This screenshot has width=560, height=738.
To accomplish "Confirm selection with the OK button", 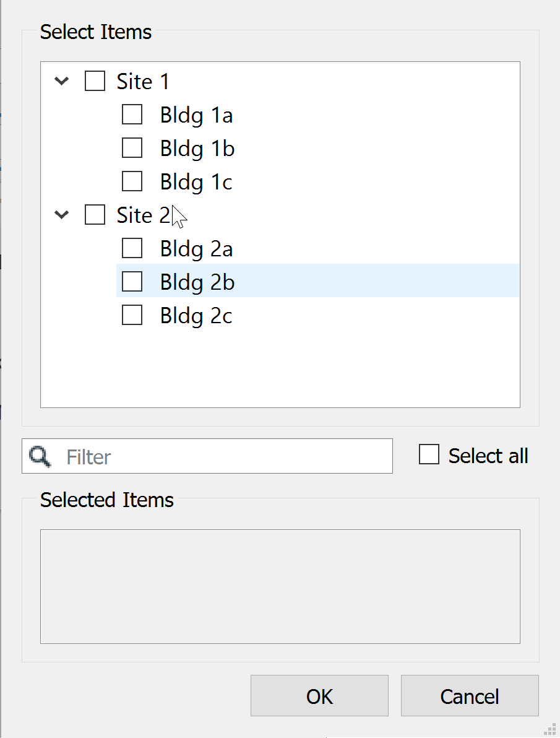I will (319, 696).
